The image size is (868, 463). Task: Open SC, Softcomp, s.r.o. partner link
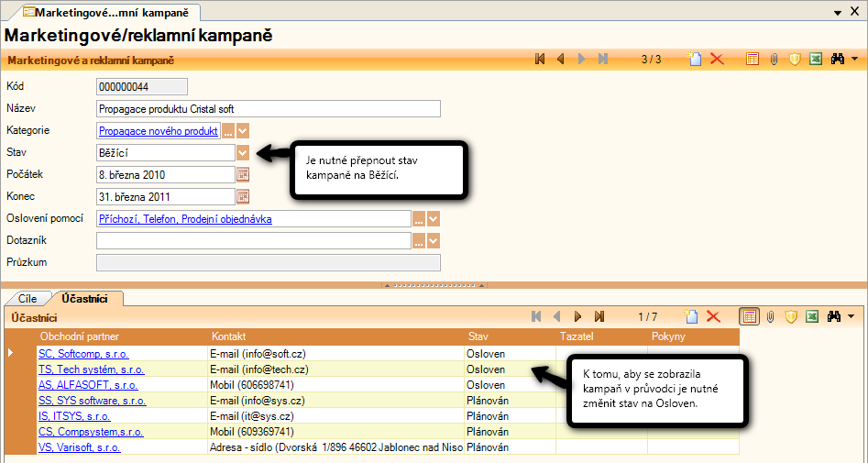pyautogui.click(x=83, y=353)
